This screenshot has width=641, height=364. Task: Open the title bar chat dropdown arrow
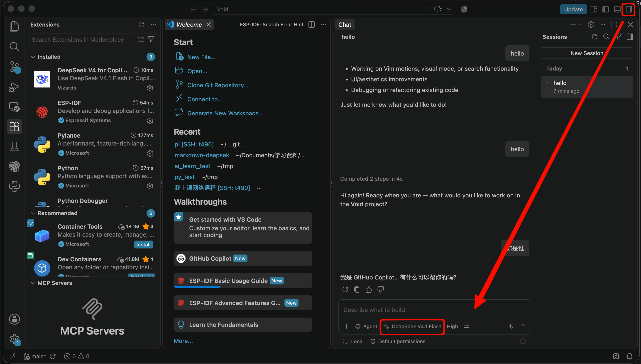point(449,9)
